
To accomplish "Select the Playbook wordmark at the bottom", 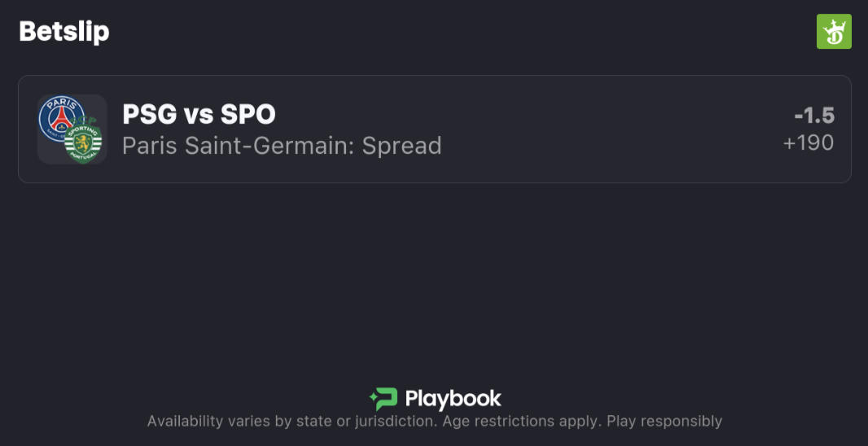I will [453, 399].
